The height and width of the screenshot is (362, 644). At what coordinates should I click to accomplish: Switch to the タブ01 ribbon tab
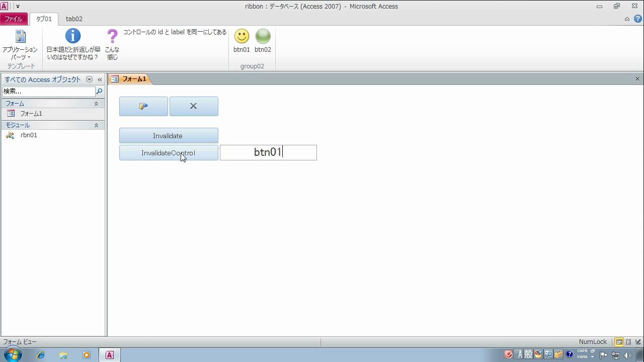pos(44,19)
